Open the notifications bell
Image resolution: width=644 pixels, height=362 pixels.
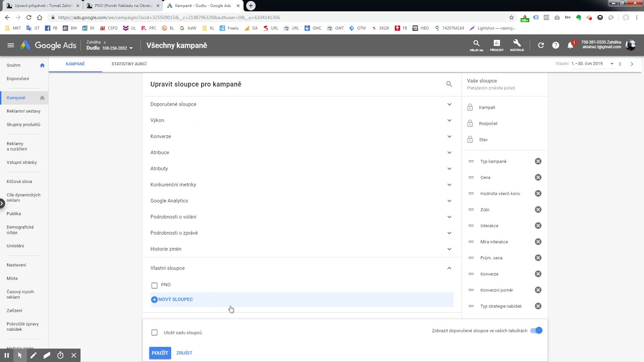click(x=571, y=45)
